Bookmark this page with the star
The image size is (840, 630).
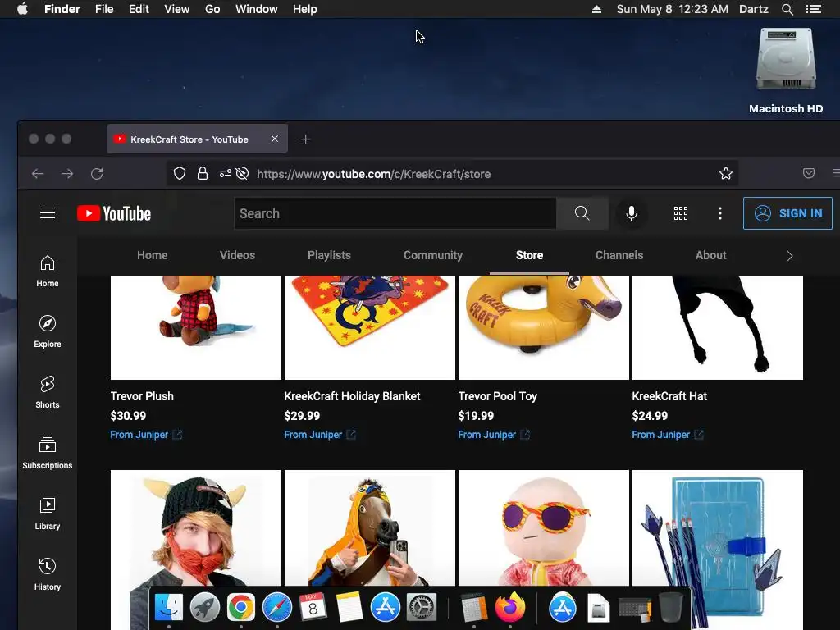coord(726,174)
